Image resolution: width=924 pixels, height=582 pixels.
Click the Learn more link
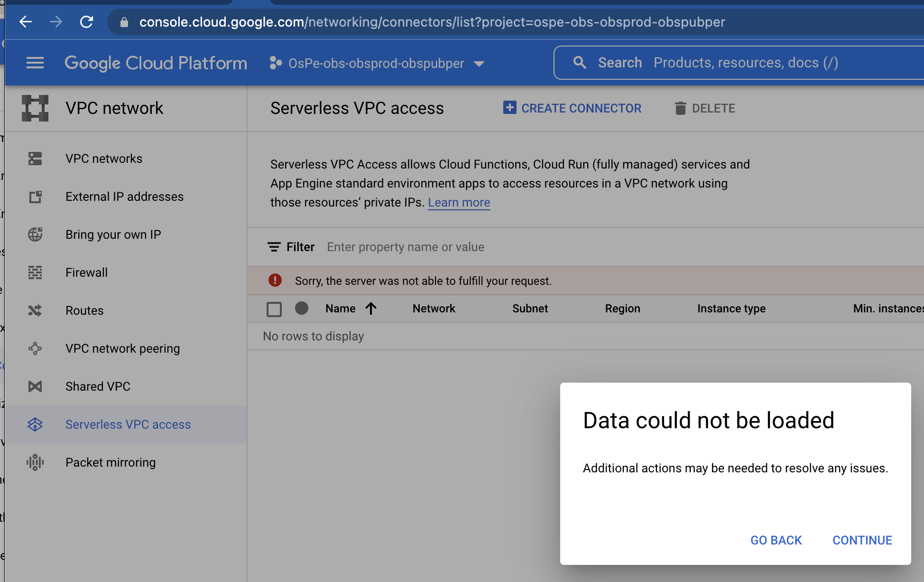point(458,202)
